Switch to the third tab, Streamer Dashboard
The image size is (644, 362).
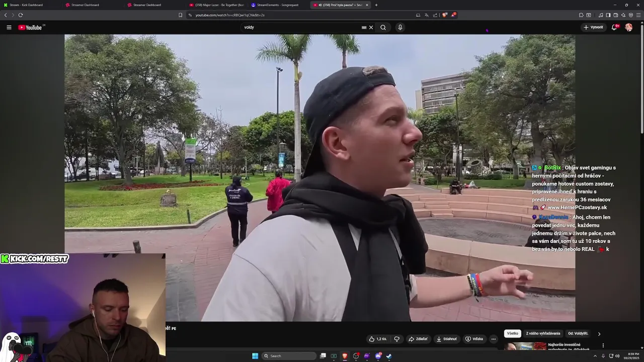tap(154, 5)
